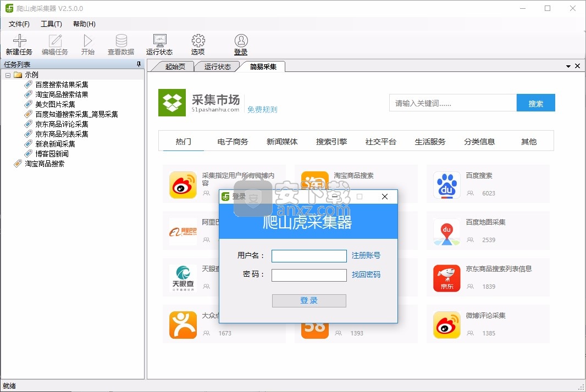Click the 大众点评 orange icon

183,325
